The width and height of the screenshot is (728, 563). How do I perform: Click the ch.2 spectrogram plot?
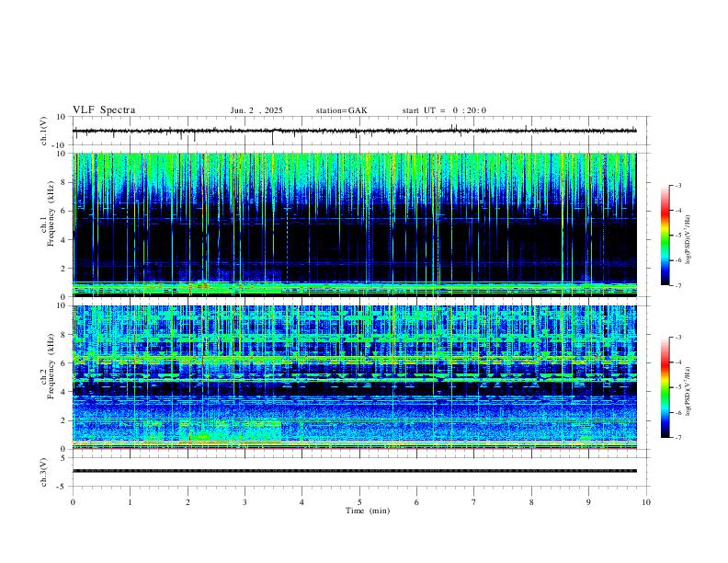click(x=354, y=377)
